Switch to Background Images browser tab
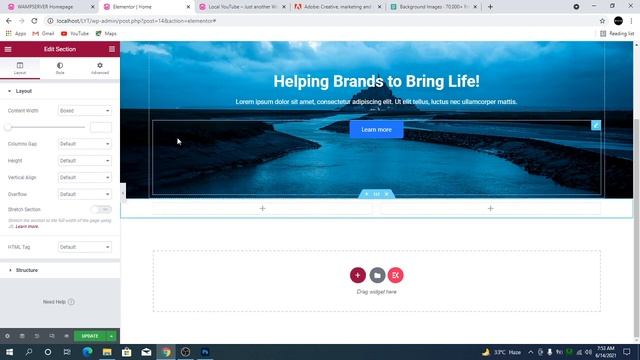This screenshot has height=360, width=640. pyautogui.click(x=433, y=7)
